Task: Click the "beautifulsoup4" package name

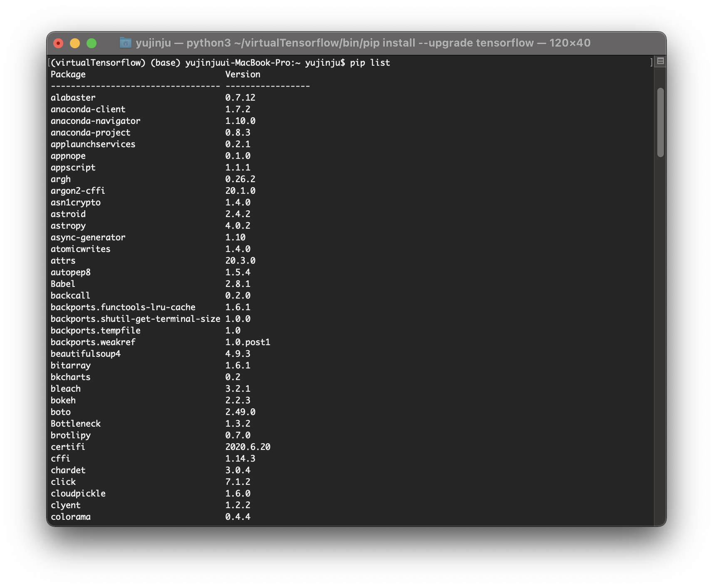Action: coord(86,353)
